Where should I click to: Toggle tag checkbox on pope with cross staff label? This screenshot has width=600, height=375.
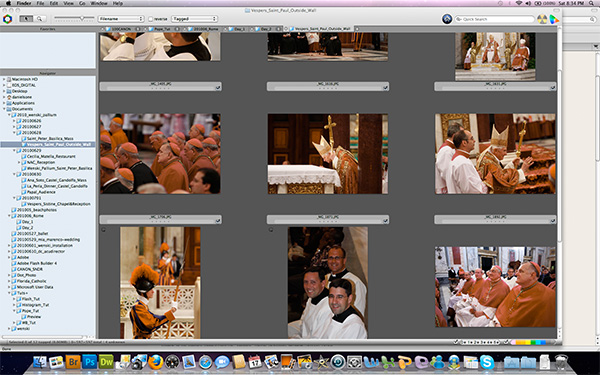pyautogui.click(x=553, y=88)
